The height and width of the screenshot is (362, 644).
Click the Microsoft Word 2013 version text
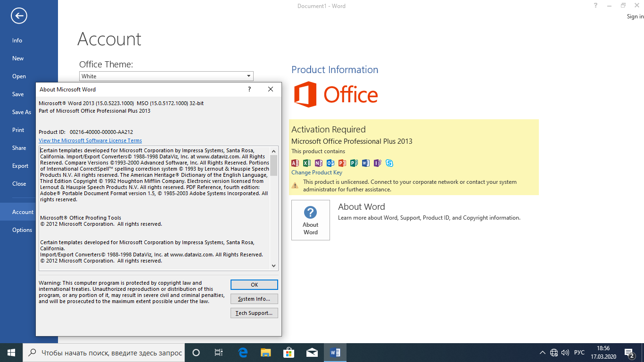121,103
